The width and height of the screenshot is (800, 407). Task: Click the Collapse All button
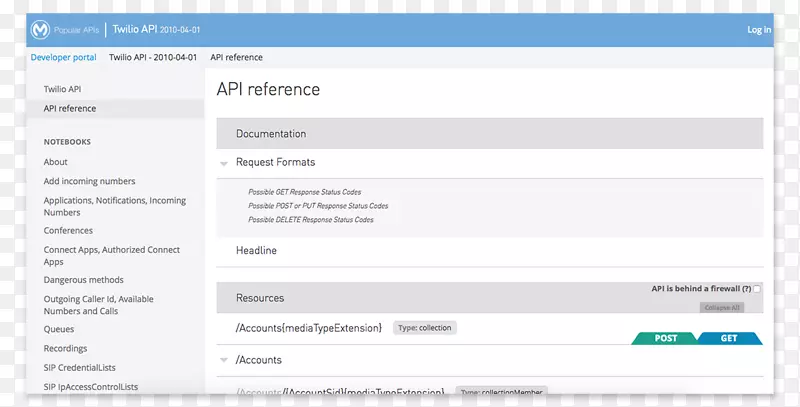(x=722, y=308)
